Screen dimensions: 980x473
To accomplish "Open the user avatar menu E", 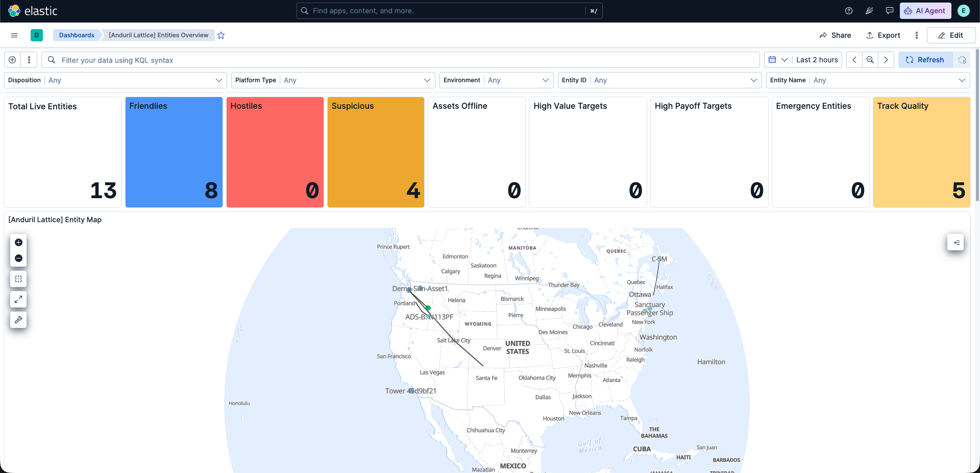I will pos(964,11).
